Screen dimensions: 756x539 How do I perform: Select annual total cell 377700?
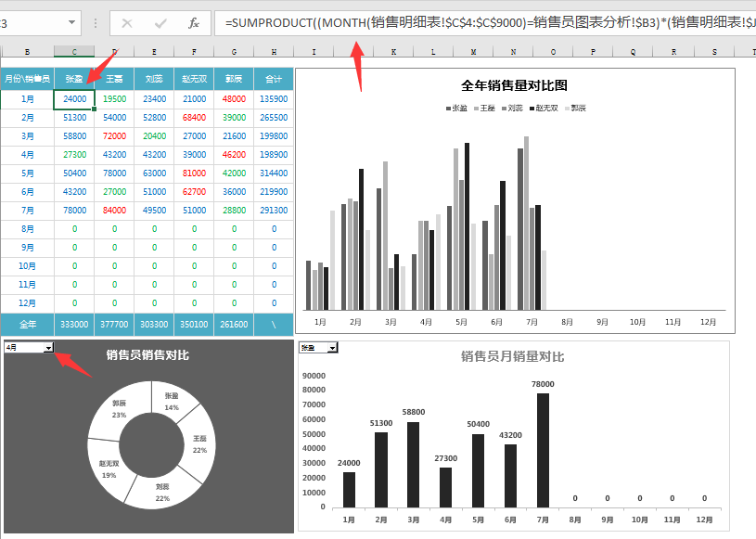[114, 325]
